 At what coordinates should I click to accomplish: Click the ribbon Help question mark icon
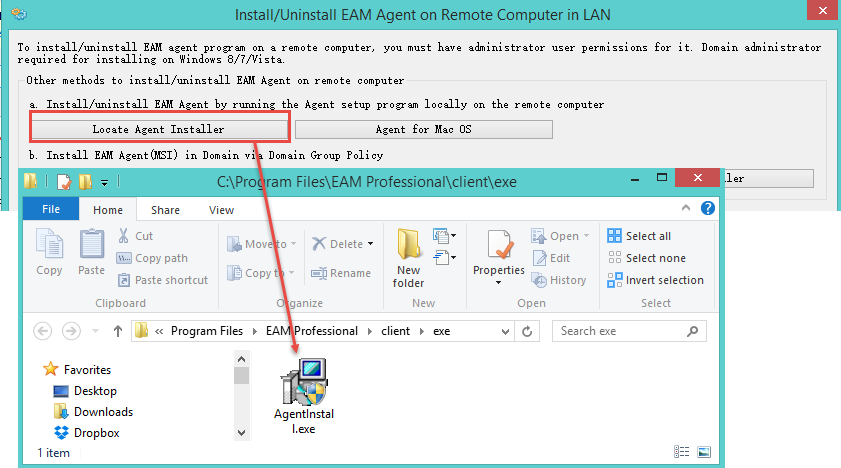[708, 209]
